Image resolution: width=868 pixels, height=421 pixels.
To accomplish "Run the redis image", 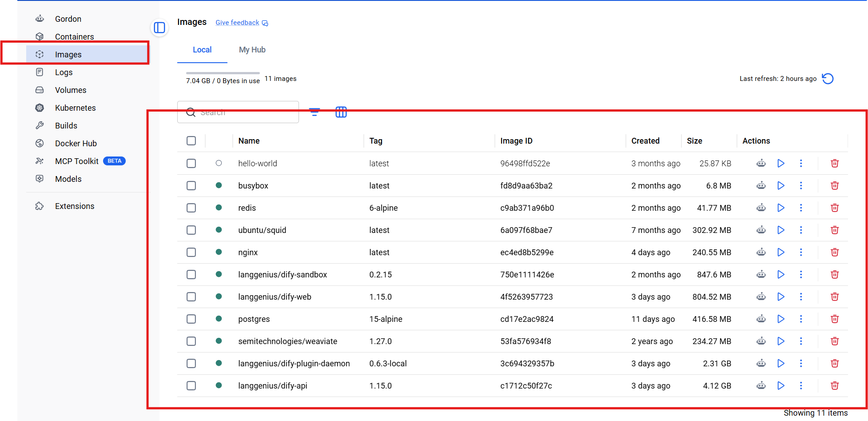I will 780,208.
